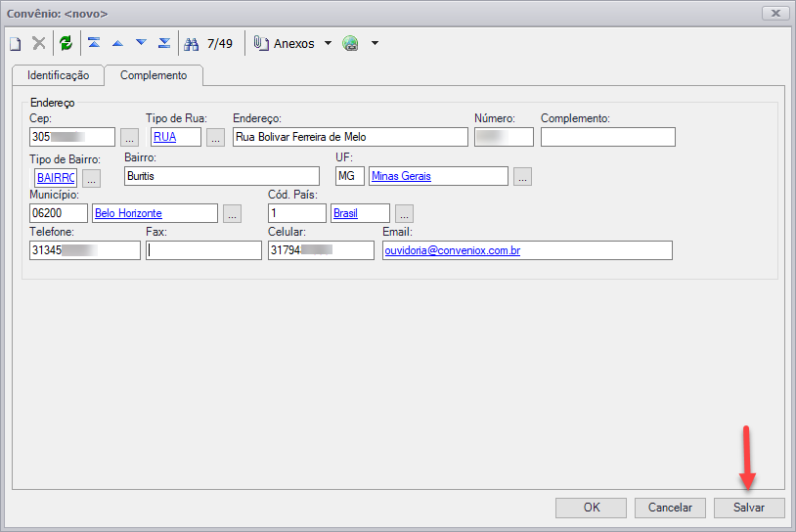Open Tipo de Bairro lookup button
The height and width of the screenshot is (532, 796).
pyautogui.click(x=91, y=178)
